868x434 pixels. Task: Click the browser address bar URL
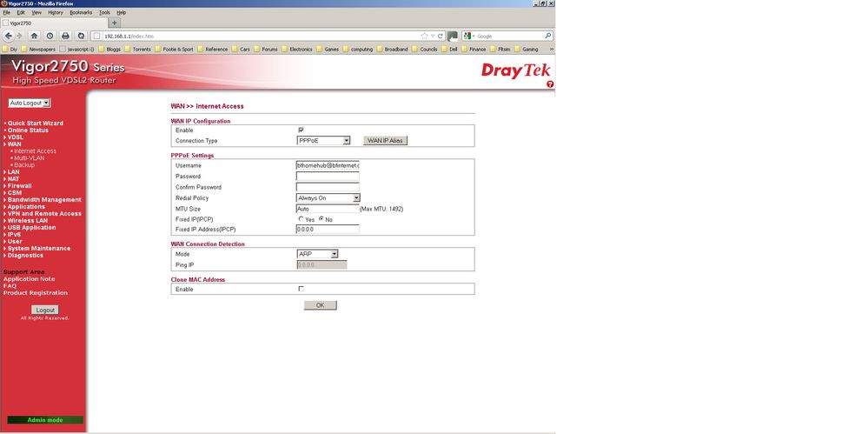point(129,36)
